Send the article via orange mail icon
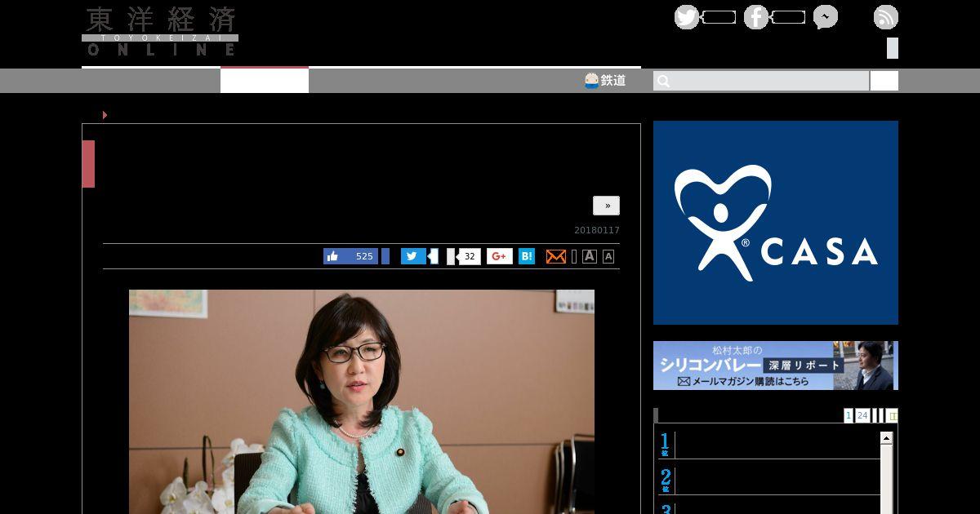980x514 pixels. (x=555, y=256)
